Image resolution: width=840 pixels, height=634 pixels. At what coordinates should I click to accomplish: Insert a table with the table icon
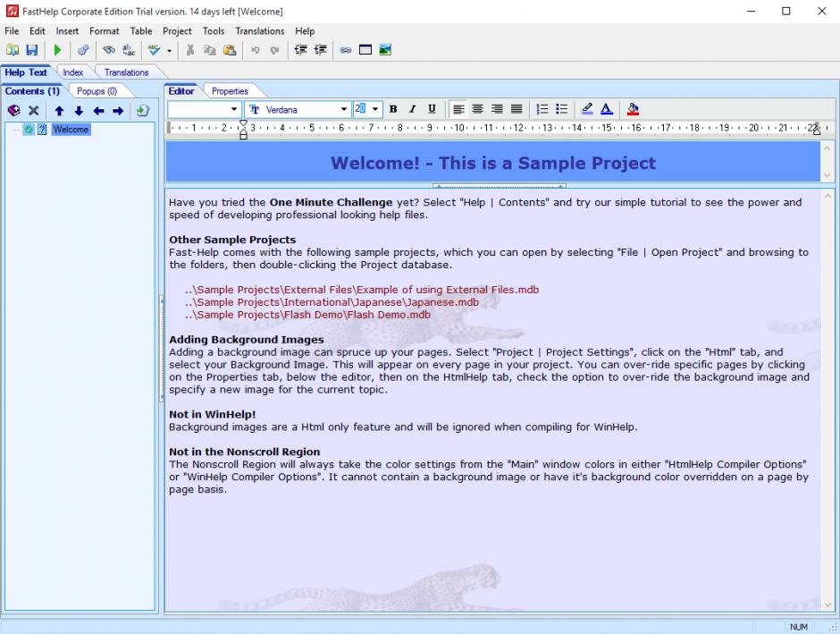tap(365, 50)
